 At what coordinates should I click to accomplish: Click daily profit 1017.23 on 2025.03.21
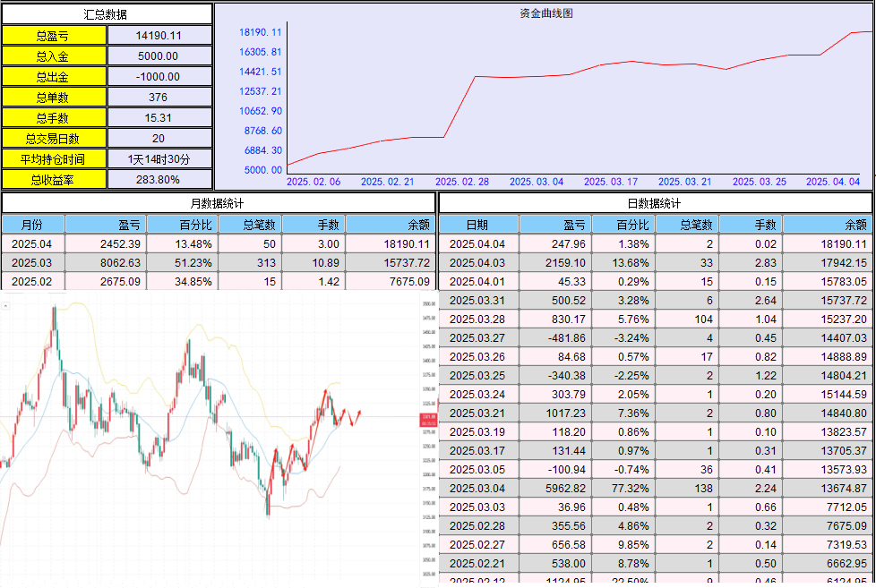(x=565, y=413)
